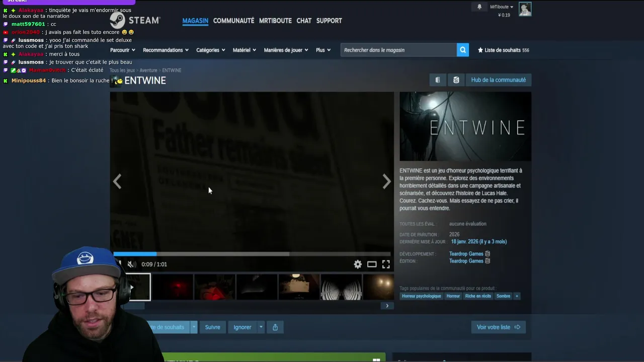
Task: Click database icon next to publisher name
Action: pos(488,261)
